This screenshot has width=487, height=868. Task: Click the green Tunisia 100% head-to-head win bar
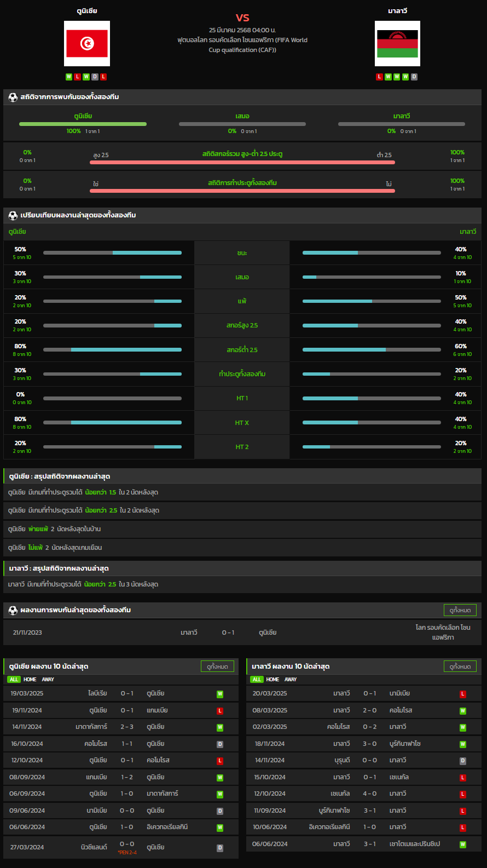(x=83, y=124)
